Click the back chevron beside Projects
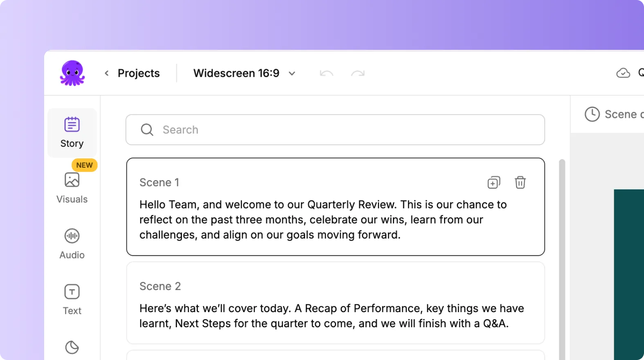Screen dimensions: 644x360 pyautogui.click(x=106, y=73)
